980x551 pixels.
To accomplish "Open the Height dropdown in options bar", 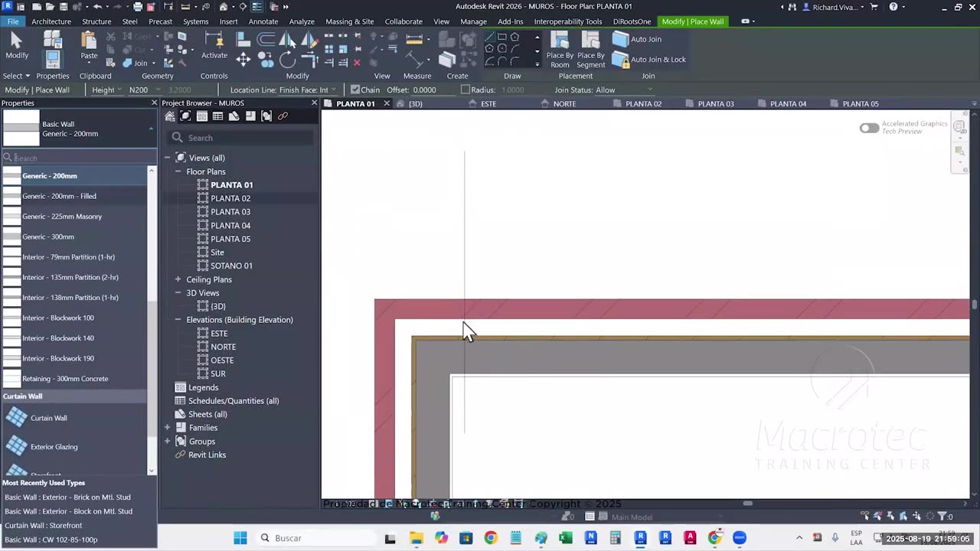I will [x=106, y=90].
